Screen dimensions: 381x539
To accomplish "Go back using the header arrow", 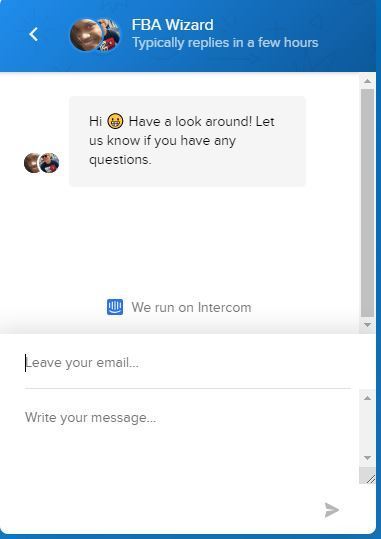I will point(33,34).
